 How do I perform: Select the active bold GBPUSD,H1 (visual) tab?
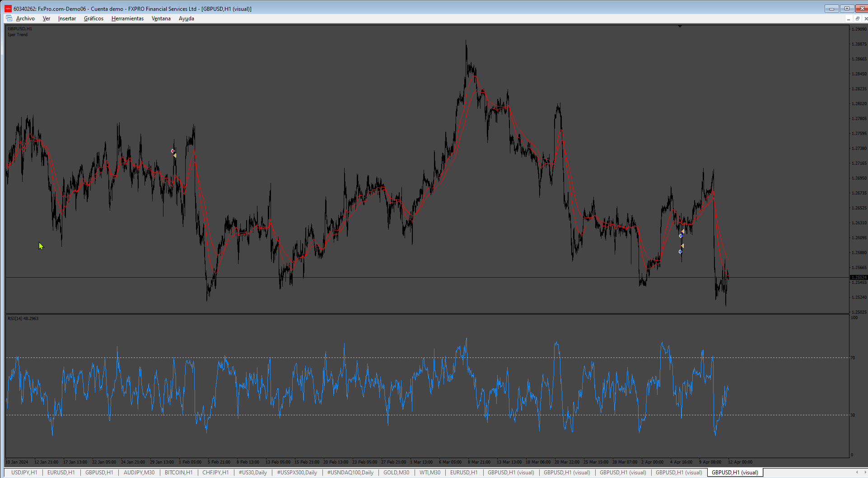tap(735, 473)
